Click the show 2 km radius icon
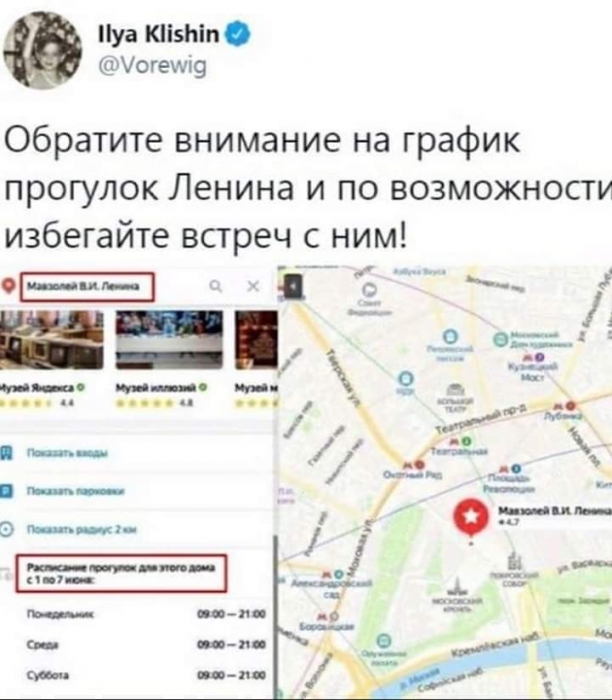This screenshot has width=612, height=700. click(x=6, y=530)
